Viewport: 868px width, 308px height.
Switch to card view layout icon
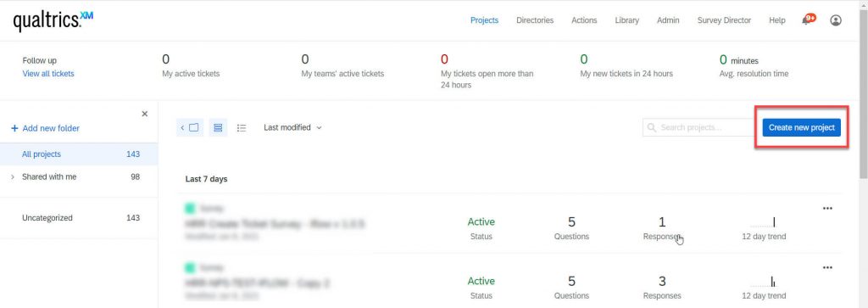click(x=218, y=127)
